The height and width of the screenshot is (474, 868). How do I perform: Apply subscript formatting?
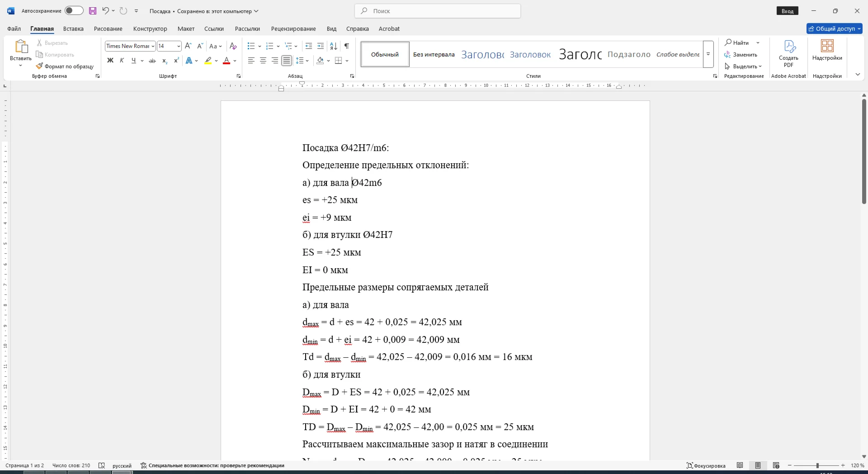165,61
